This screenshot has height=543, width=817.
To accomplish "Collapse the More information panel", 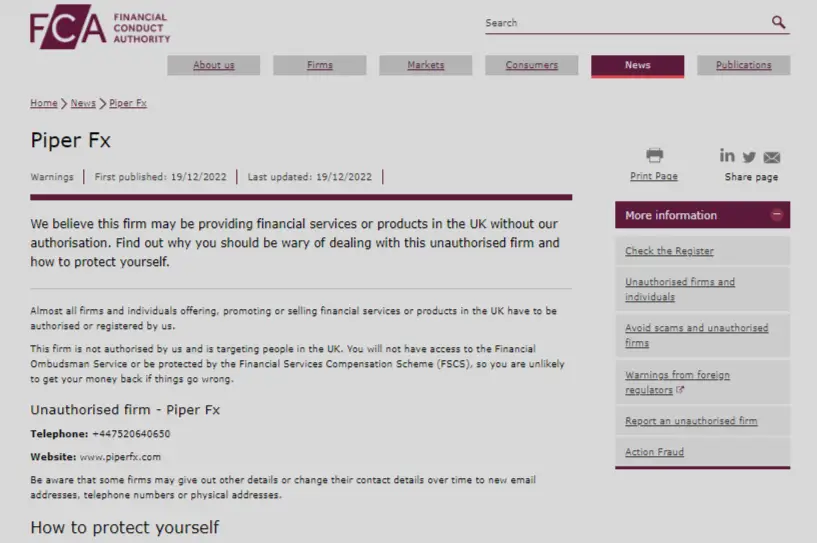I will [776, 215].
